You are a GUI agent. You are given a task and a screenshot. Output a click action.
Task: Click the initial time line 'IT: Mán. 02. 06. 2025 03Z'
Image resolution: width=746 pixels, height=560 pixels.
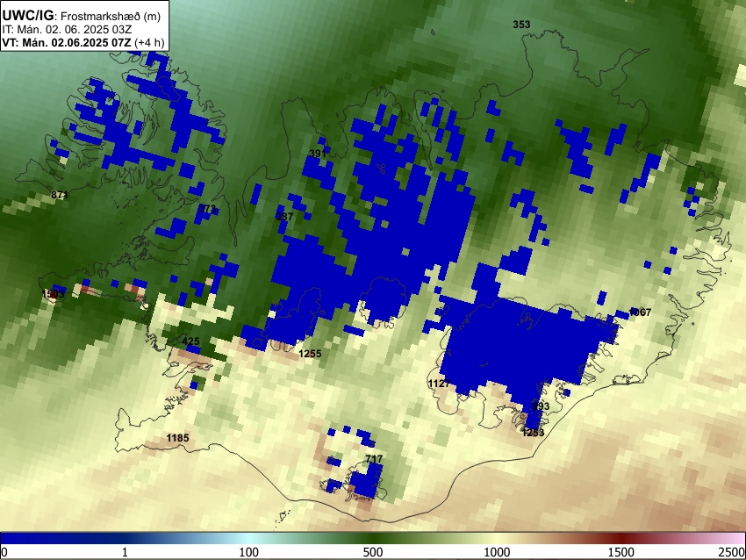click(x=67, y=30)
